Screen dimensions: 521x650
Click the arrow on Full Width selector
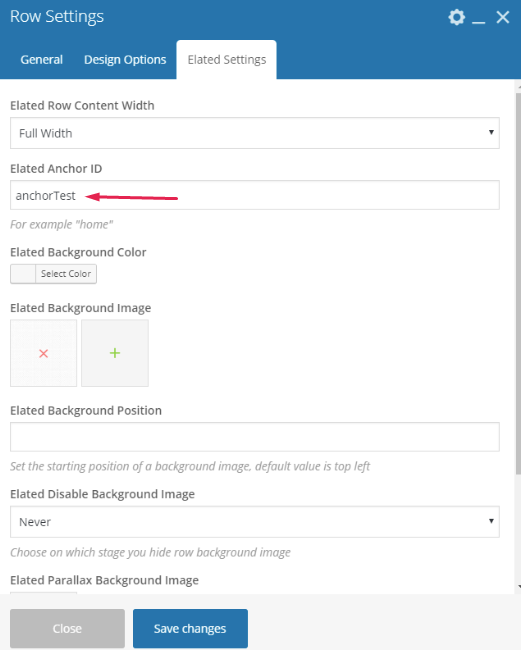[491, 132]
